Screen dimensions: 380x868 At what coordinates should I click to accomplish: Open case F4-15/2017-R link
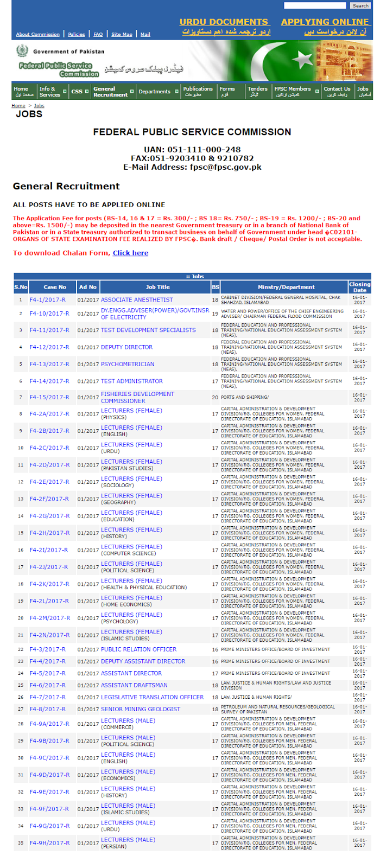(x=49, y=398)
